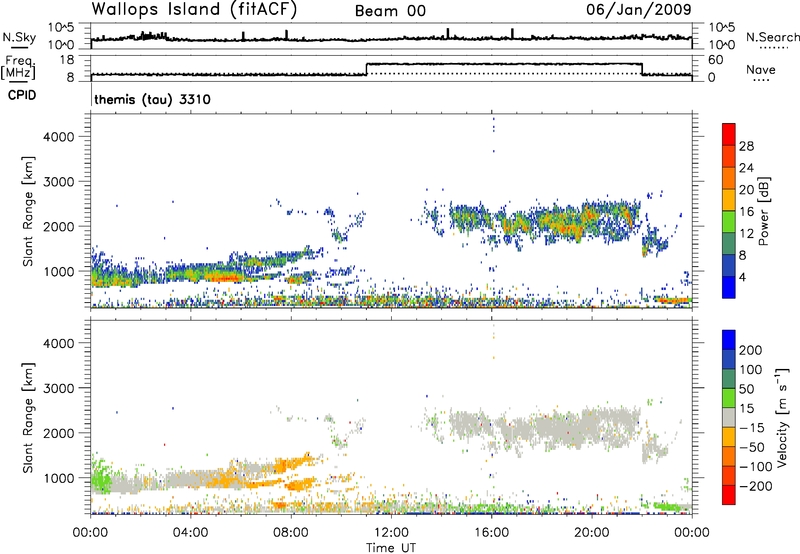
Task: Click the "200" tick on Velocity colorbar
Action: 751,350
